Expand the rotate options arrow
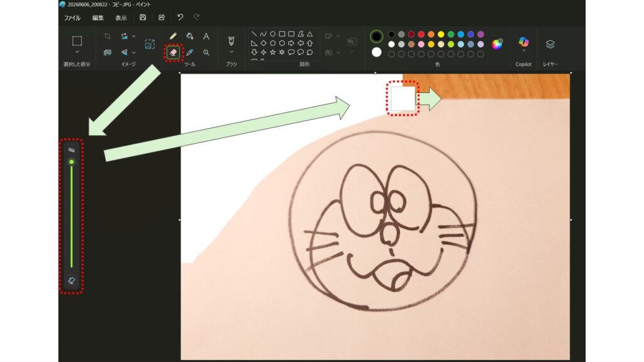Image resolution: width=644 pixels, height=362 pixels. pos(133,36)
